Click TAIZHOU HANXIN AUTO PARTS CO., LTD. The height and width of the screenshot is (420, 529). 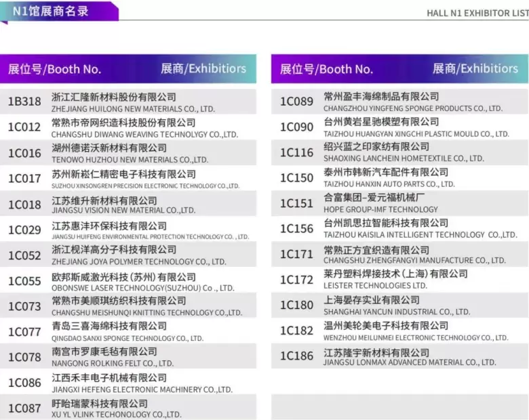coord(389,184)
